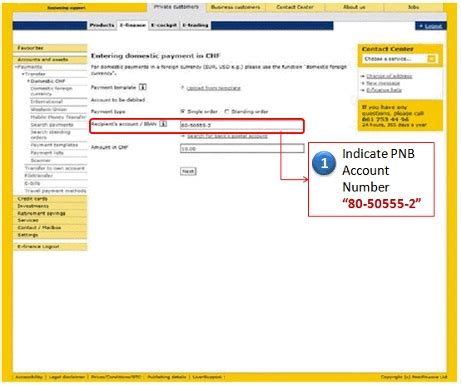461x386 pixels.
Task: Click the Next button
Action: [188, 171]
